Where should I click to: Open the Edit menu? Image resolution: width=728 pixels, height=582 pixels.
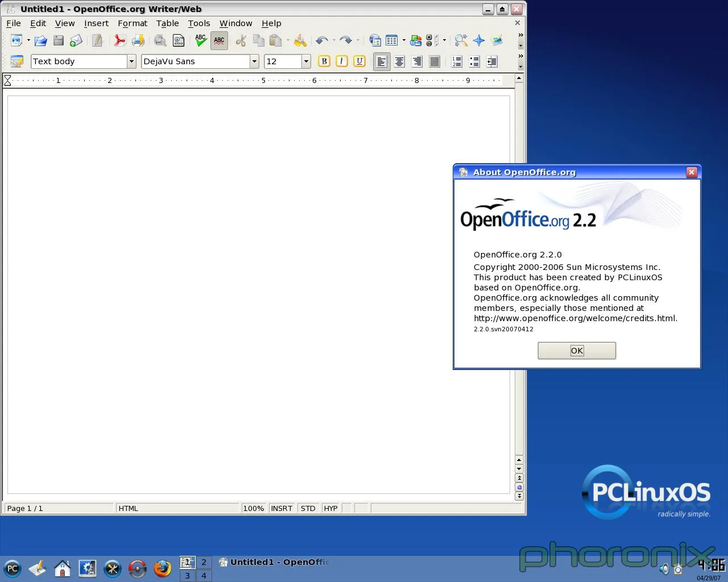(38, 23)
